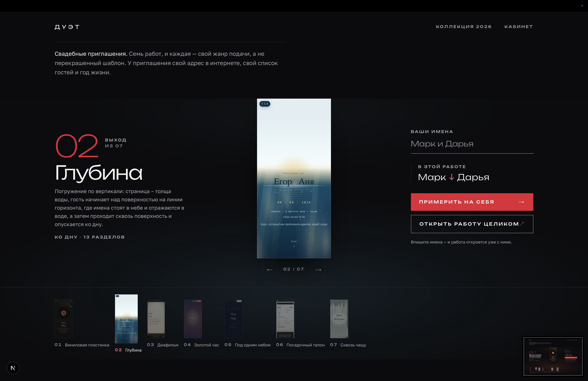Image resolution: width=588 pixels, height=381 pixels.
Task: Click the red 02 number
Action: pos(77,146)
